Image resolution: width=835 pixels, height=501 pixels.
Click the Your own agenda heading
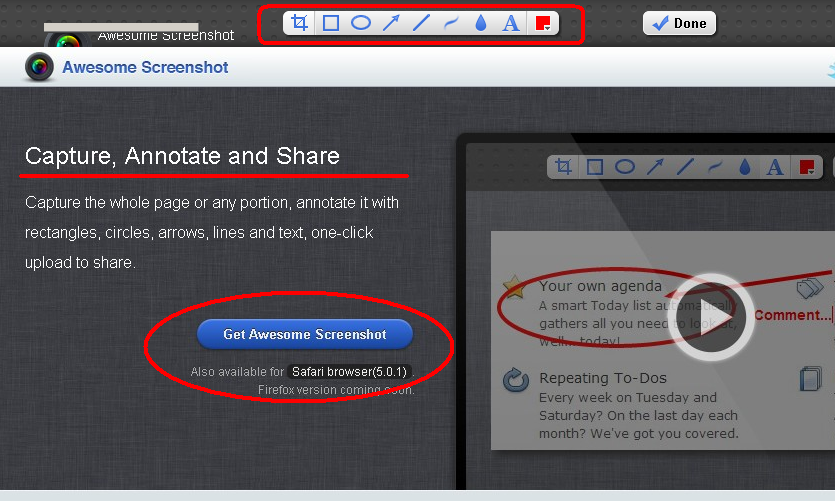(600, 286)
